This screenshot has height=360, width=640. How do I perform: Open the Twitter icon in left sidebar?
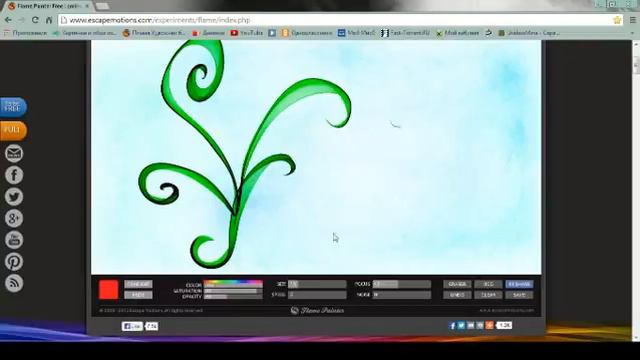14,197
